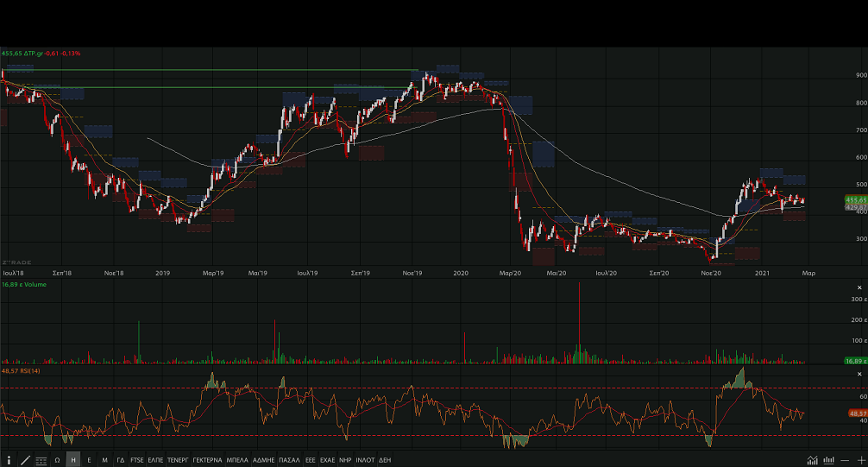
Task: Click the minus zoom-out icon
Action: pyautogui.click(x=844, y=460)
